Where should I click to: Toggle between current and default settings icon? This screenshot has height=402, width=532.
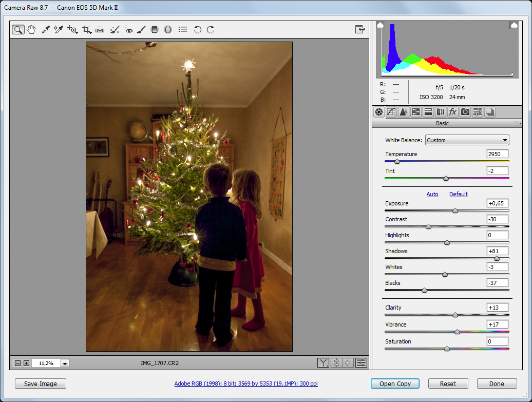[x=362, y=363]
